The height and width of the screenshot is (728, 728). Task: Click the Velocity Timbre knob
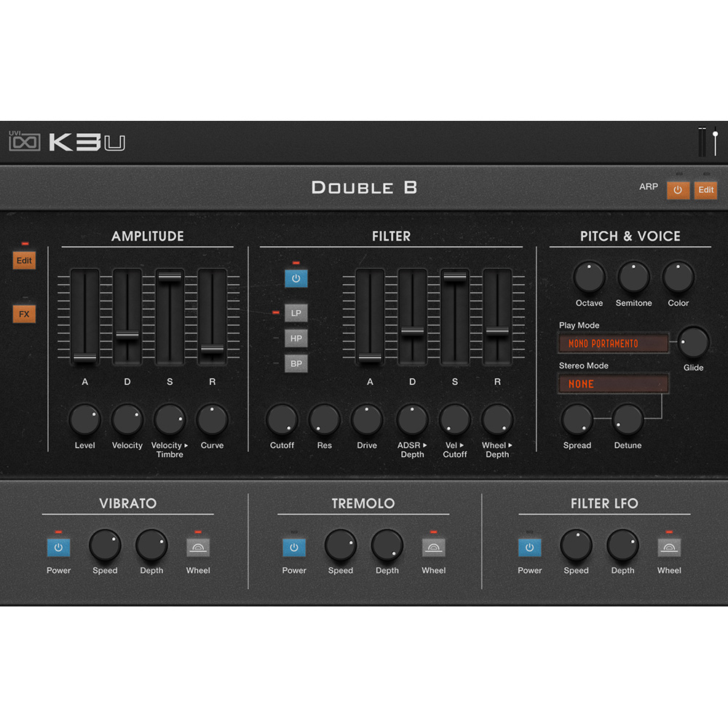tap(170, 419)
